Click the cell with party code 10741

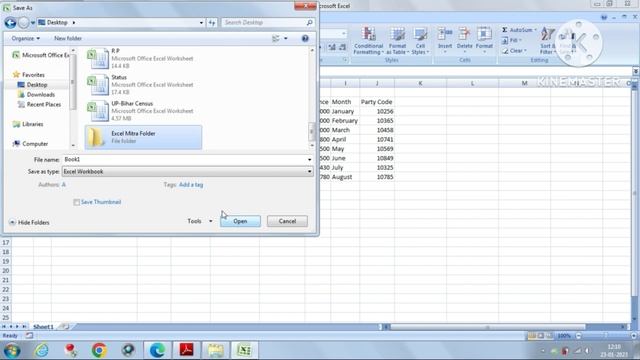click(x=377, y=139)
